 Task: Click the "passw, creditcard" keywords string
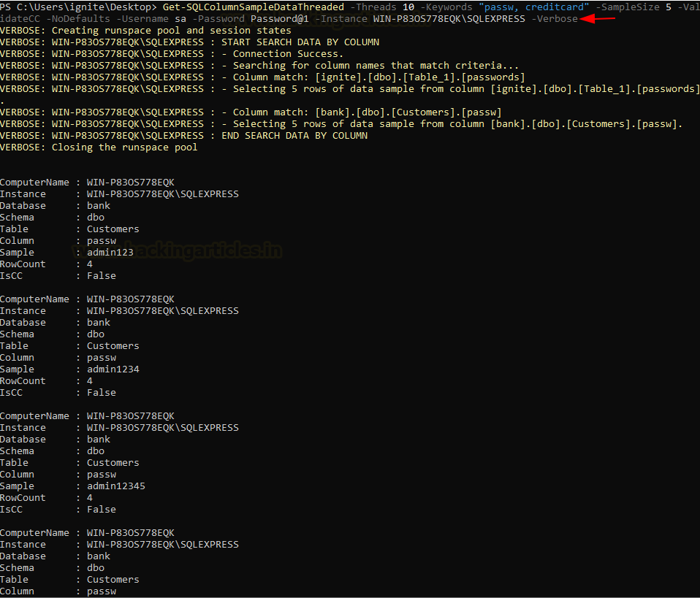click(x=533, y=7)
